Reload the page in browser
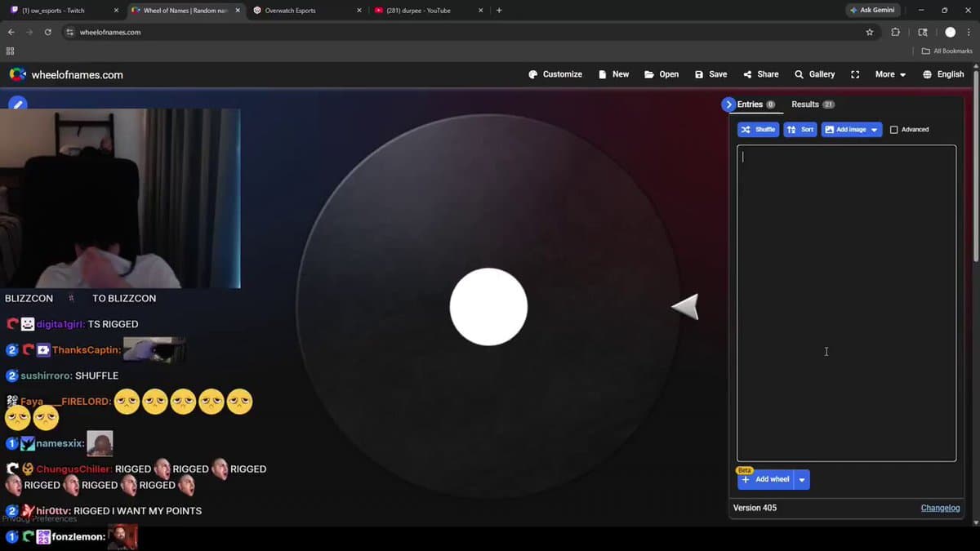This screenshot has width=980, height=551. 48,33
